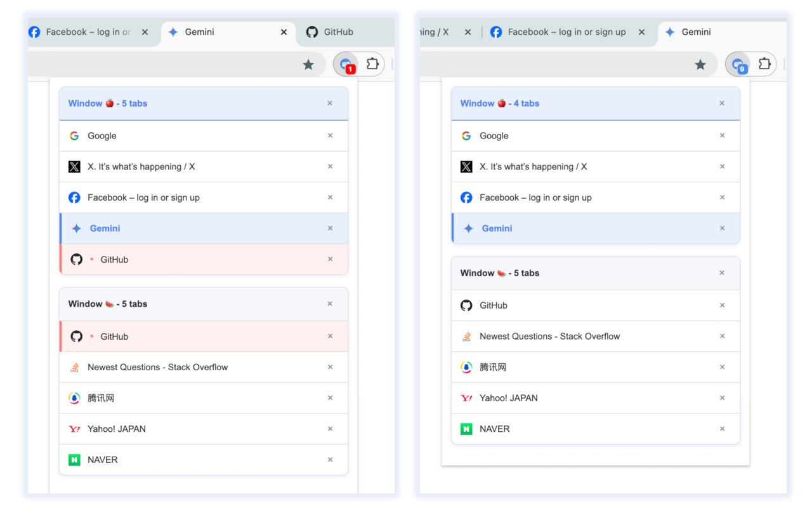
Task: Close the duplicate GitHub entry in the 5-tab apple window
Action: point(330,259)
